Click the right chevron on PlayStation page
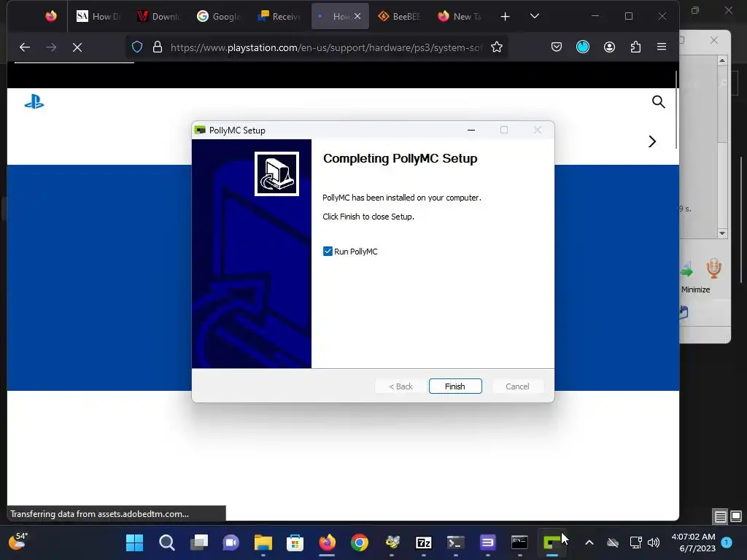The image size is (747, 560). point(652,141)
